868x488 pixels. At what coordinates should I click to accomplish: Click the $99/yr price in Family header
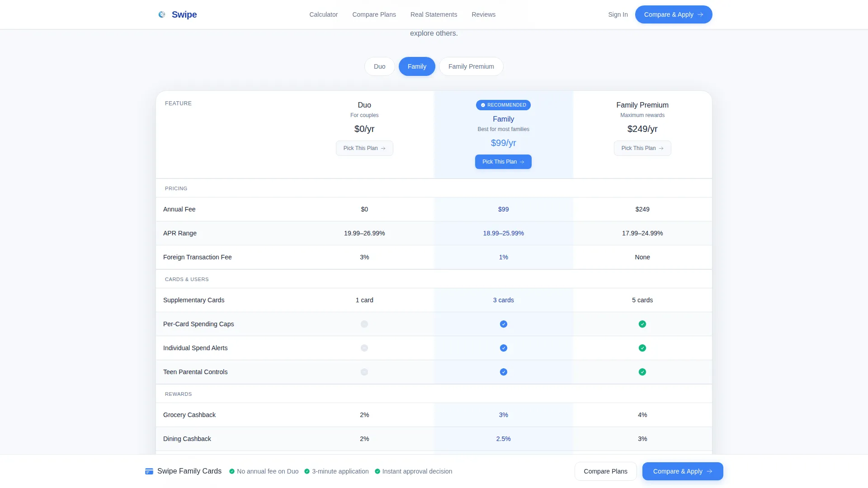coord(503,143)
